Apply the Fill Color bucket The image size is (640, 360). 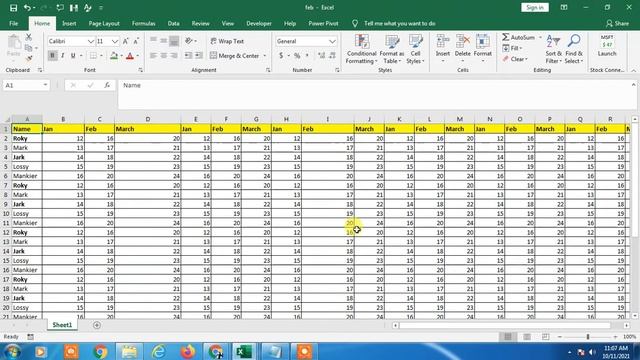[x=114, y=56]
